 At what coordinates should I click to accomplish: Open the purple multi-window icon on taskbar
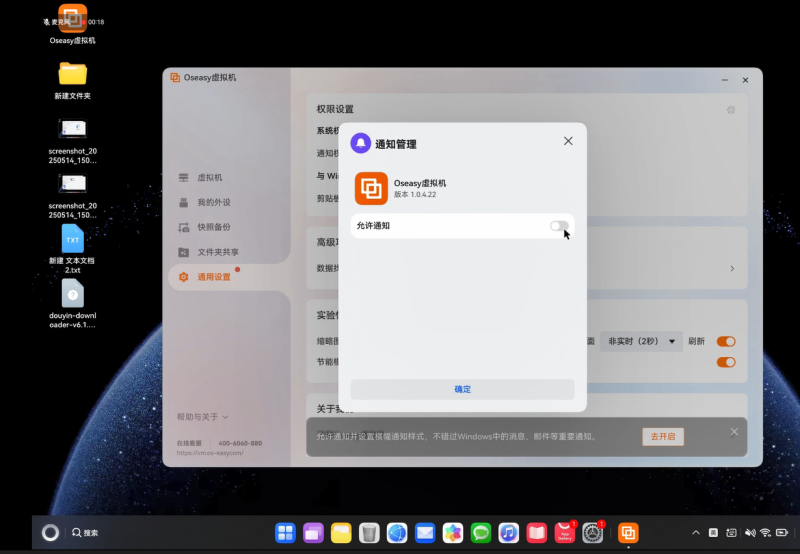313,533
